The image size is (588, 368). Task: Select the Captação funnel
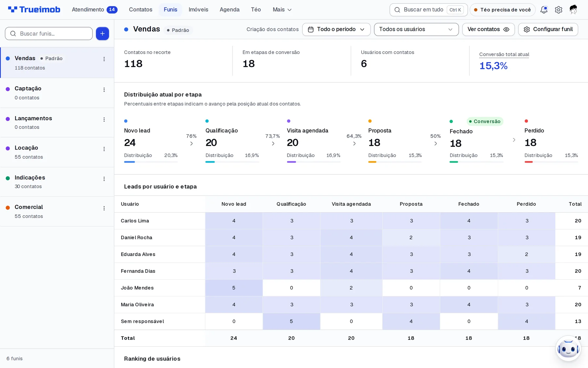coord(57,93)
